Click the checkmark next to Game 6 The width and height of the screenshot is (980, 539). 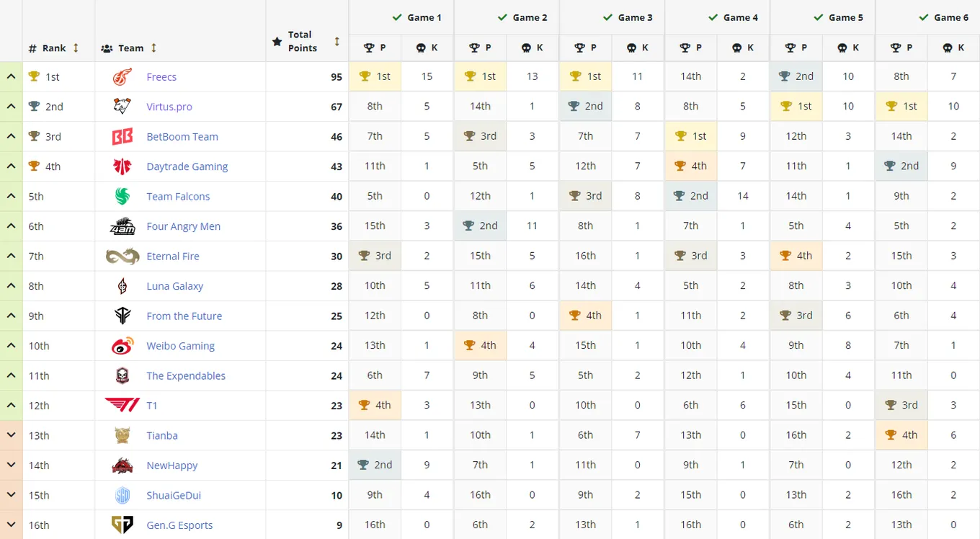924,17
